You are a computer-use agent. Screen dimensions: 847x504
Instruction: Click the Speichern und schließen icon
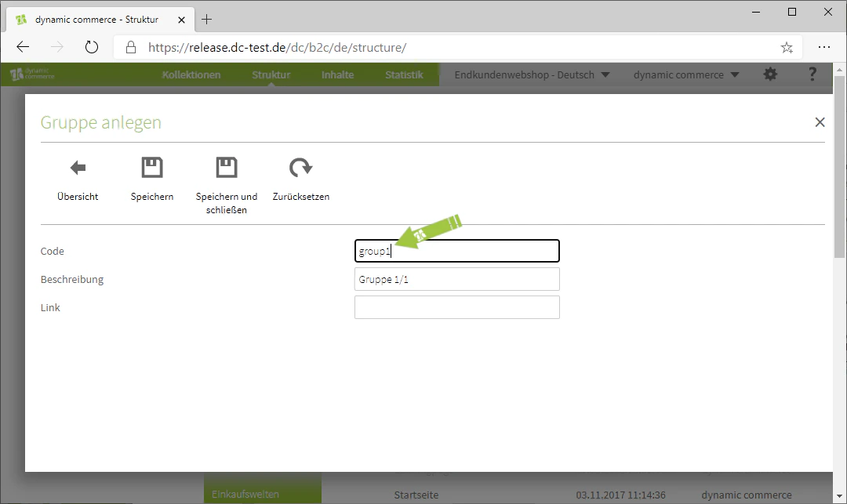coord(227,167)
